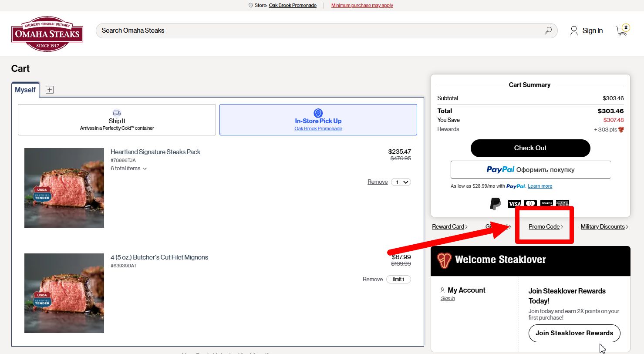Image resolution: width=644 pixels, height=354 pixels.
Task: Expand the Promo Code section
Action: coord(545,227)
